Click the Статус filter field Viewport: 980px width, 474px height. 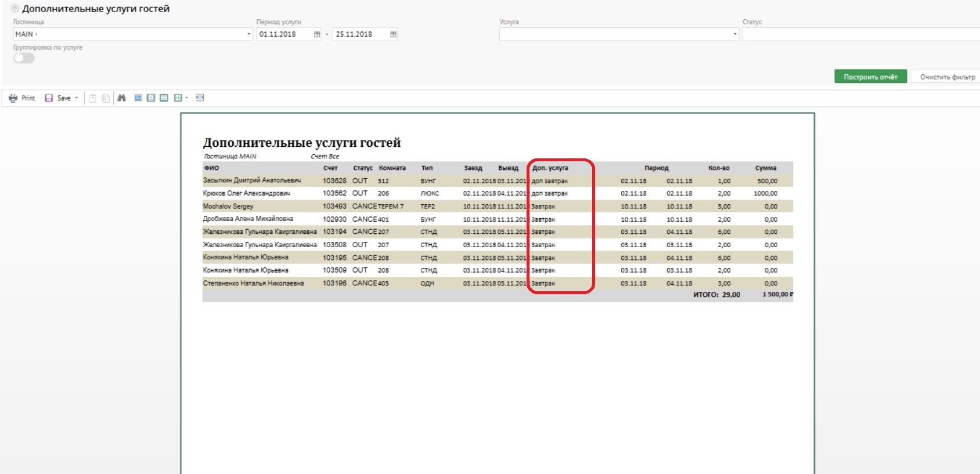(859, 34)
